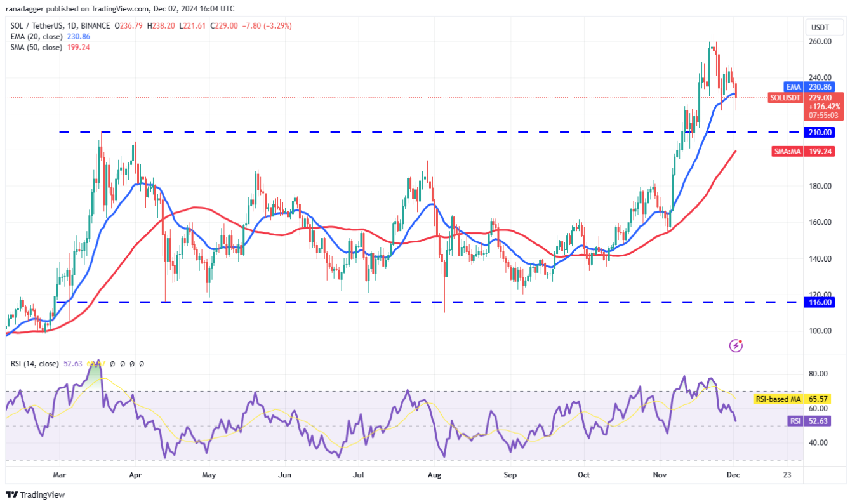
Task: Click the 40.00 RSI axis label
Action: coord(818,443)
